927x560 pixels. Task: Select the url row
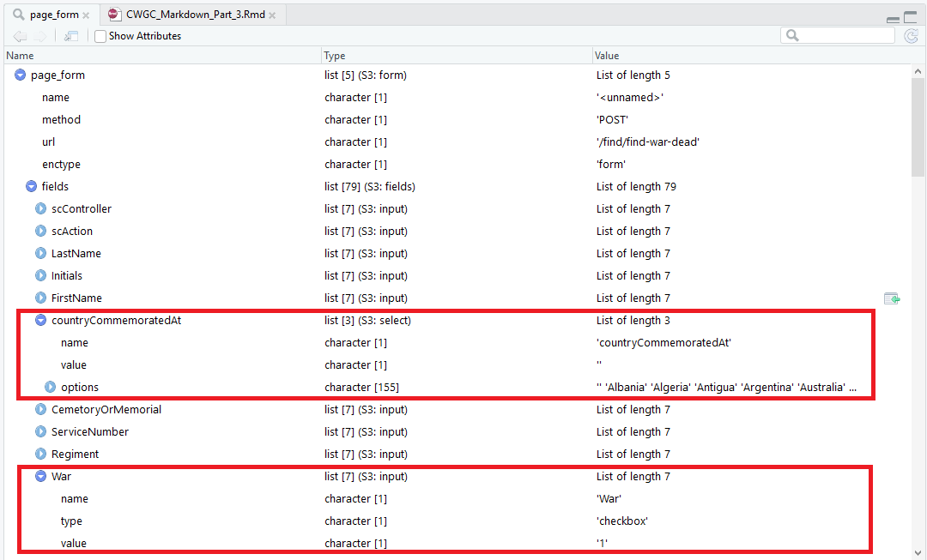click(x=457, y=142)
